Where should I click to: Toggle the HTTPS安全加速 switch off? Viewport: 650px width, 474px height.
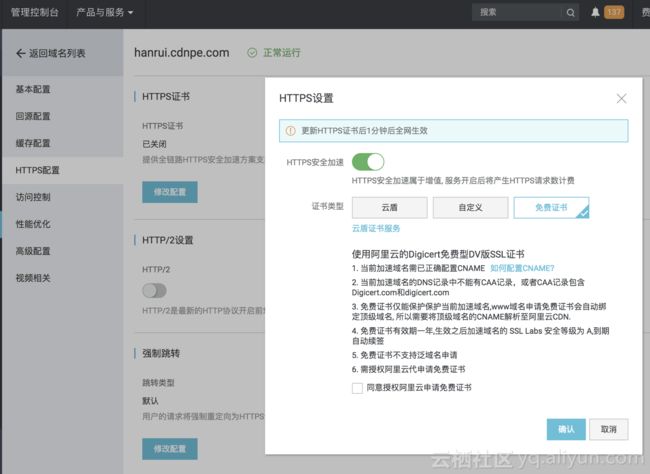(x=368, y=162)
